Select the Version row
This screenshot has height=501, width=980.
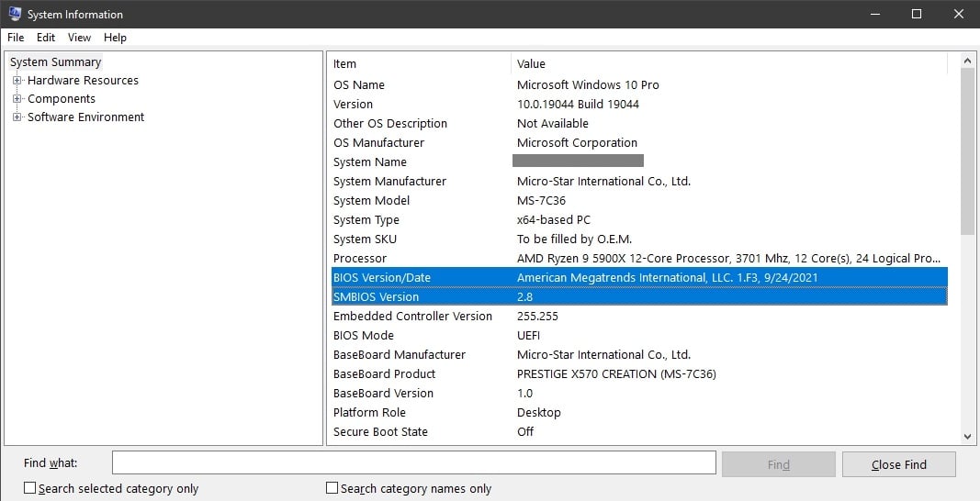pos(639,105)
